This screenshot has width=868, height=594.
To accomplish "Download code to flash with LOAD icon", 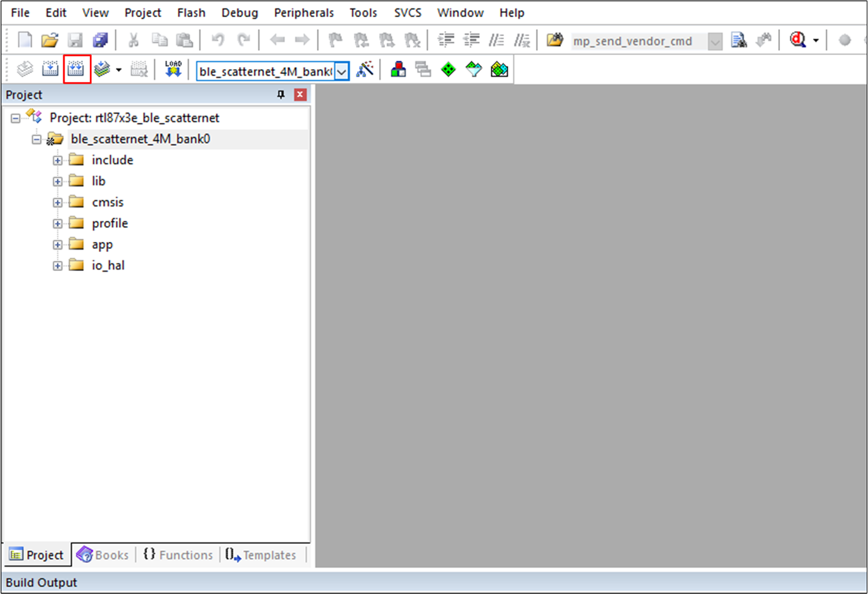I will pos(173,70).
